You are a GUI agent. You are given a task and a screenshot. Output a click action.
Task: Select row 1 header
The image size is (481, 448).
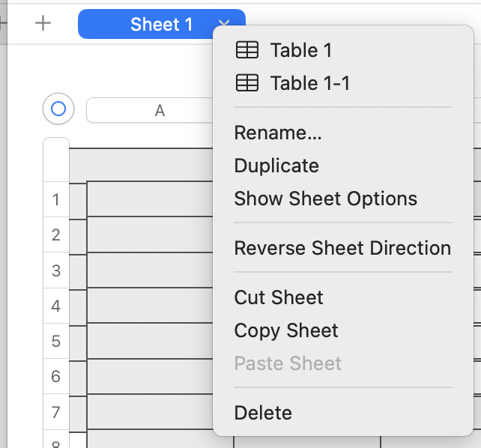tap(56, 200)
